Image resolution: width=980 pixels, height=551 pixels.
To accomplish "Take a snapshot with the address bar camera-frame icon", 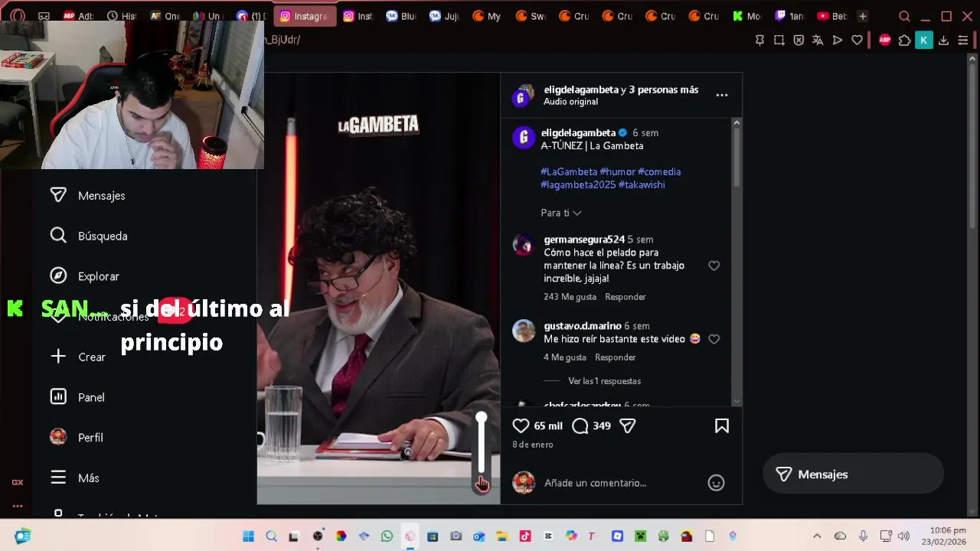I will [x=779, y=40].
